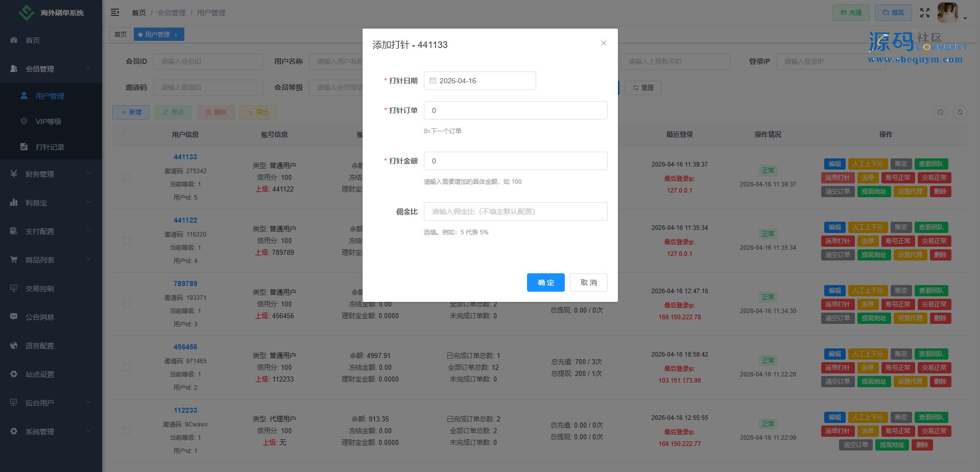Collapse the 会员管理 sidebar menu
Viewport: 980px width, 472px height.
(x=51, y=69)
